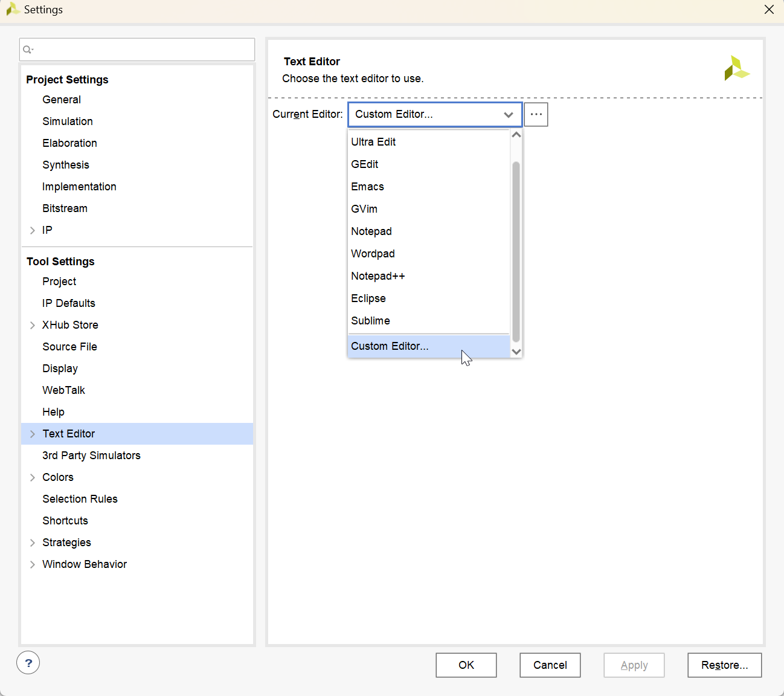Open Simulation settings
Viewport: 784px width, 696px height.
pos(68,121)
